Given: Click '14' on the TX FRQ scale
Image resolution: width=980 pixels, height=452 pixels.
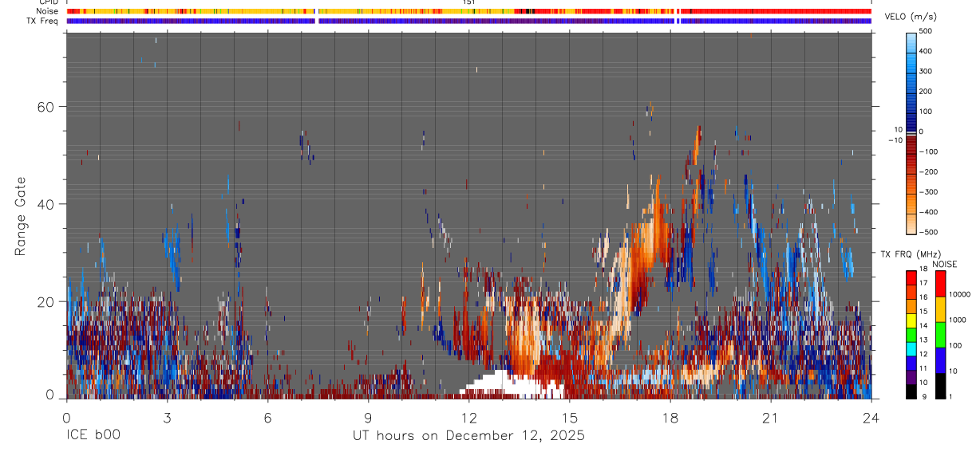Looking at the screenshot, I should (x=924, y=326).
